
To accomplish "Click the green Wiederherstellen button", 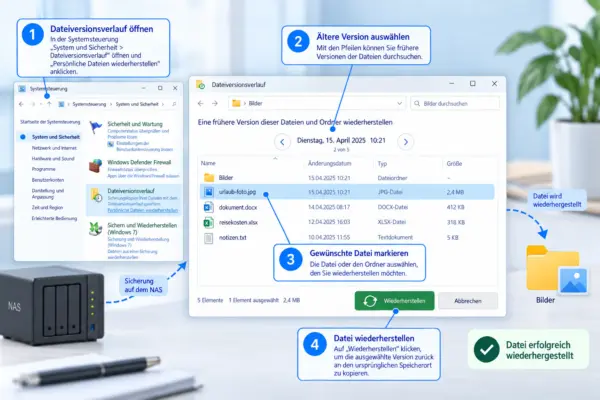I will [x=395, y=301].
